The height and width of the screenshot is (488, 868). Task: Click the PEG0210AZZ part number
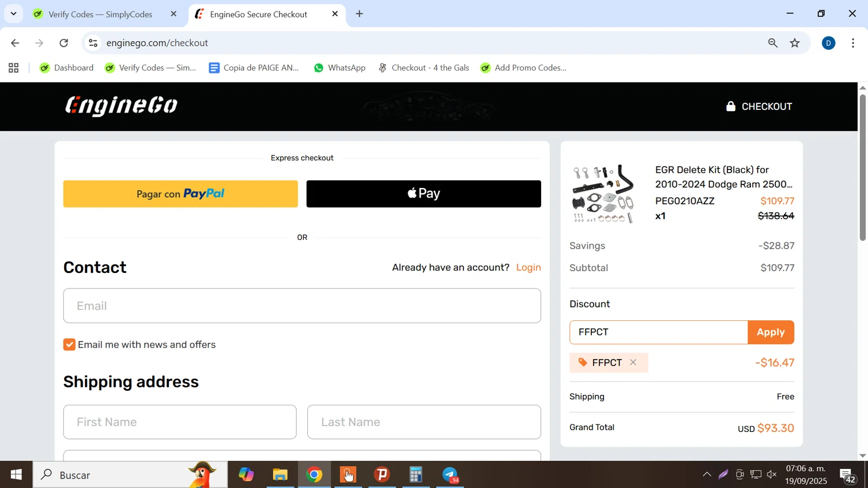coord(685,201)
